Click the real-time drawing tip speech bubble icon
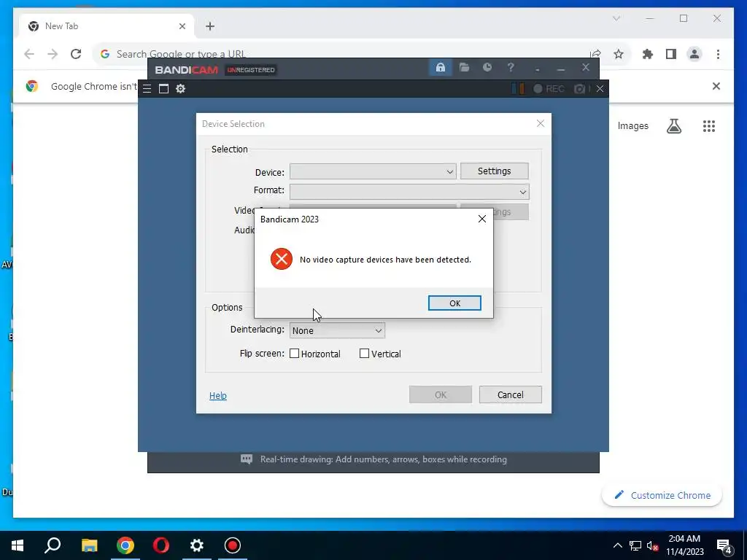Image resolution: width=747 pixels, height=560 pixels. click(247, 459)
